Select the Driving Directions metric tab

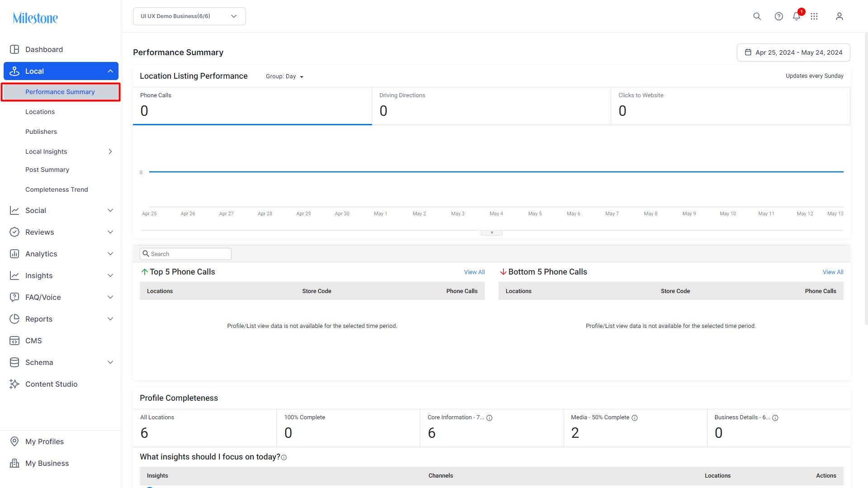click(491, 106)
